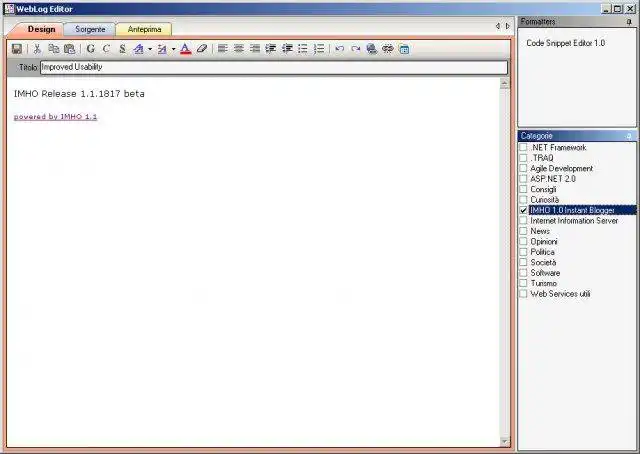Image resolution: width=640 pixels, height=454 pixels.
Task: Click the tab scroll right arrow
Action: (508, 26)
